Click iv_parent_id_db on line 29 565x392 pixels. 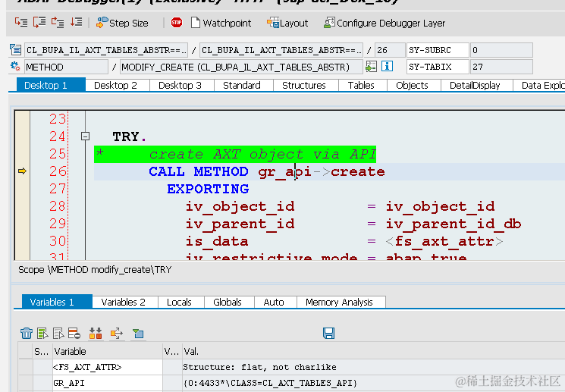454,224
